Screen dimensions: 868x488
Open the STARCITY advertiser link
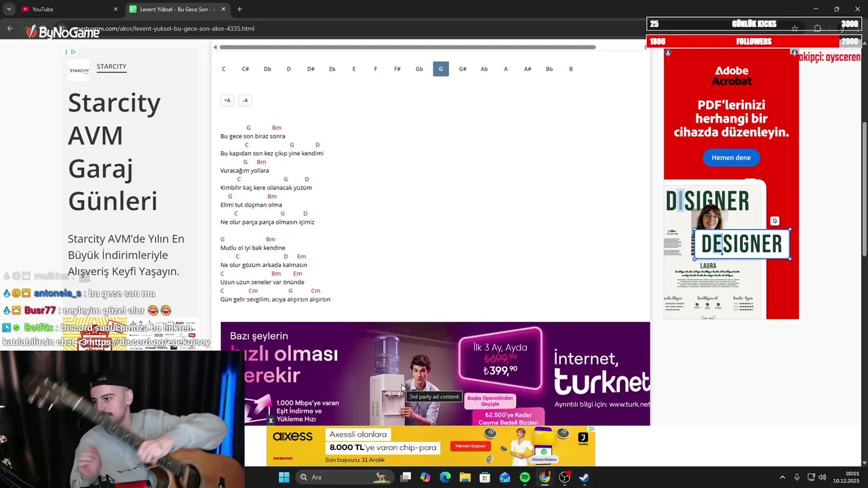pyautogui.click(x=111, y=66)
